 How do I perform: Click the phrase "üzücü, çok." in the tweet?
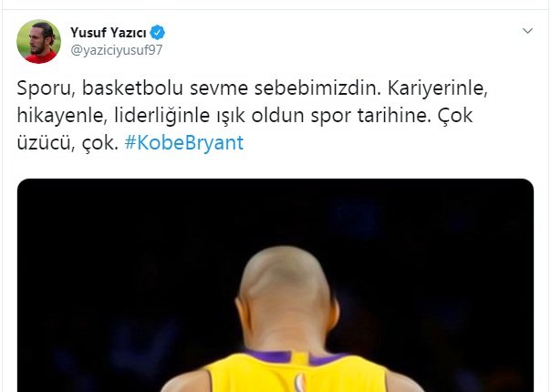pos(68,142)
